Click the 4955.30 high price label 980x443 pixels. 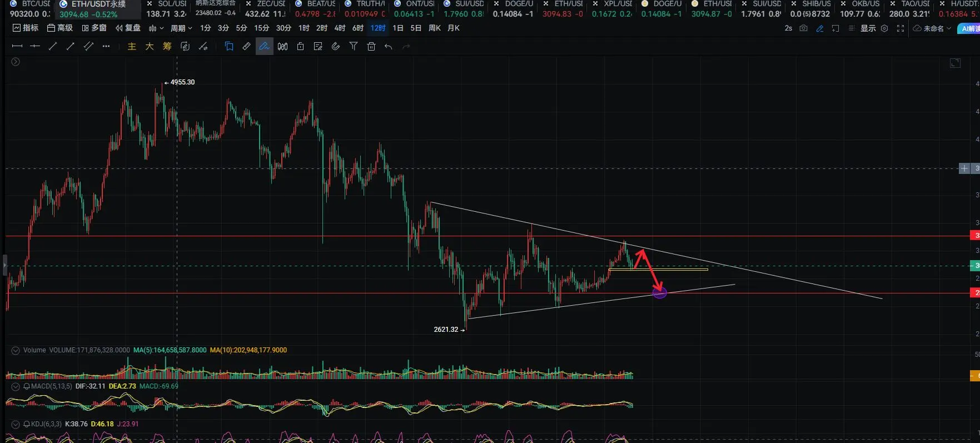pyautogui.click(x=182, y=82)
